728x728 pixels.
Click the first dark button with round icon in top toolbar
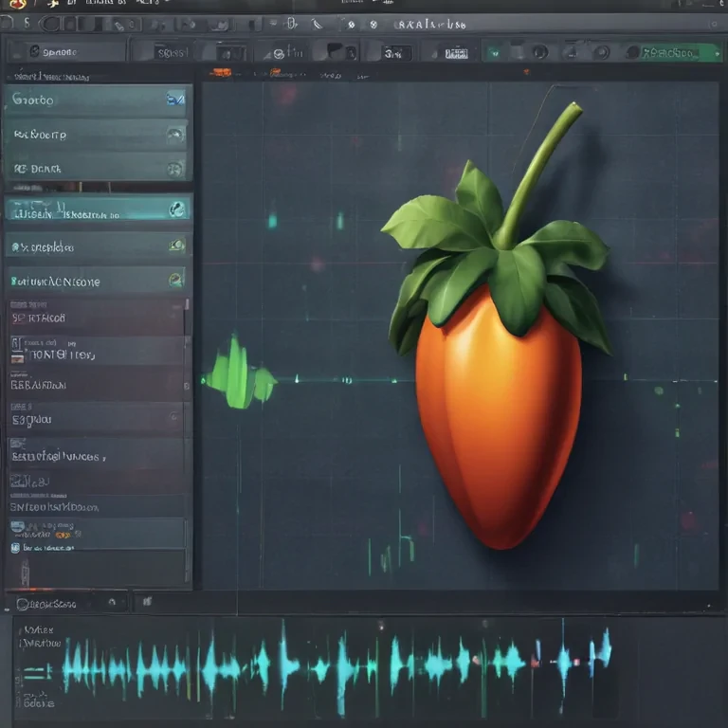pos(66,51)
